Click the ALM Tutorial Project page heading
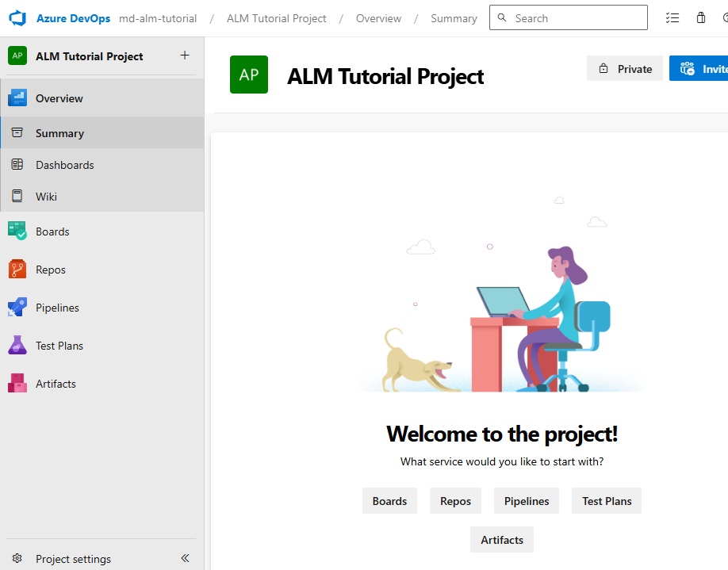 [385, 76]
